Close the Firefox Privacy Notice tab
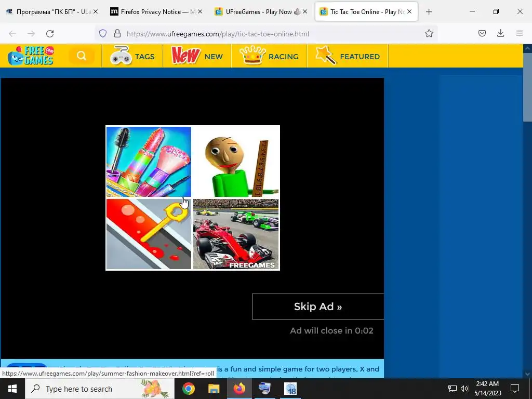The height and width of the screenshot is (399, 532). (200, 11)
